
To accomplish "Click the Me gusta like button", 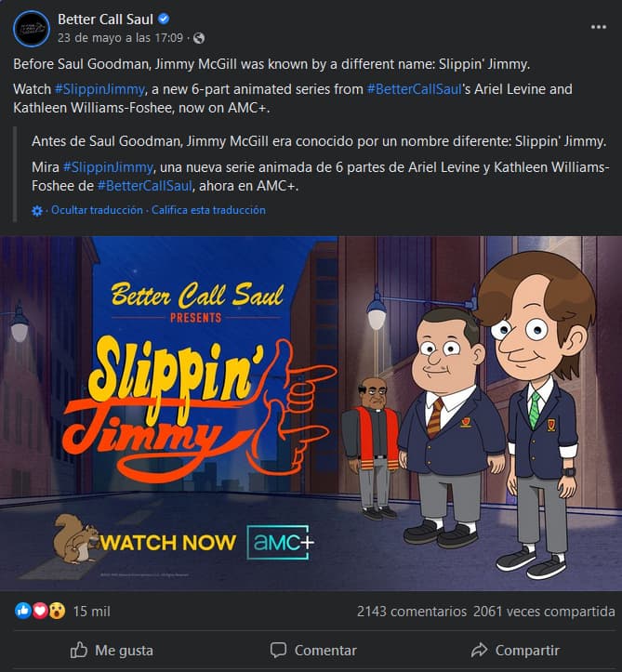I will [x=112, y=650].
